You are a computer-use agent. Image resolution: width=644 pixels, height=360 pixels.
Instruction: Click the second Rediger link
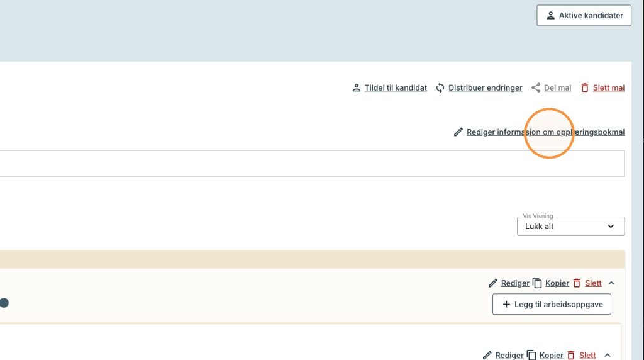click(509, 355)
